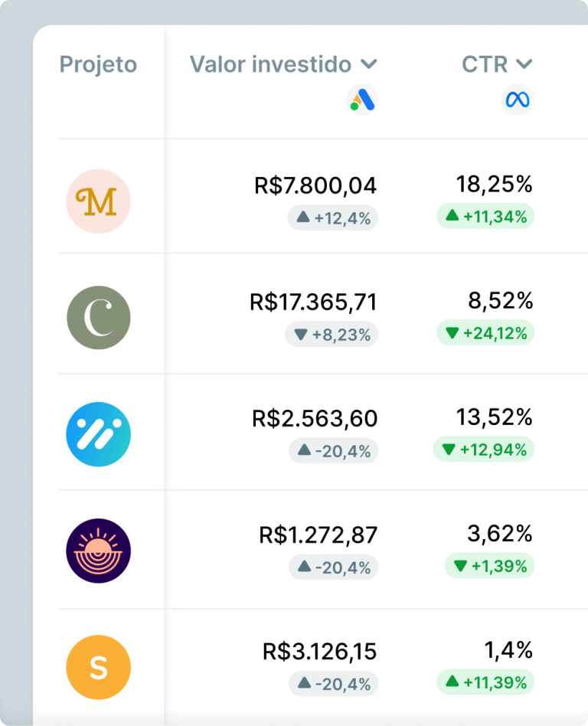Click the green +11,34% CTR badge
The height and width of the screenshot is (726, 588).
point(485,217)
